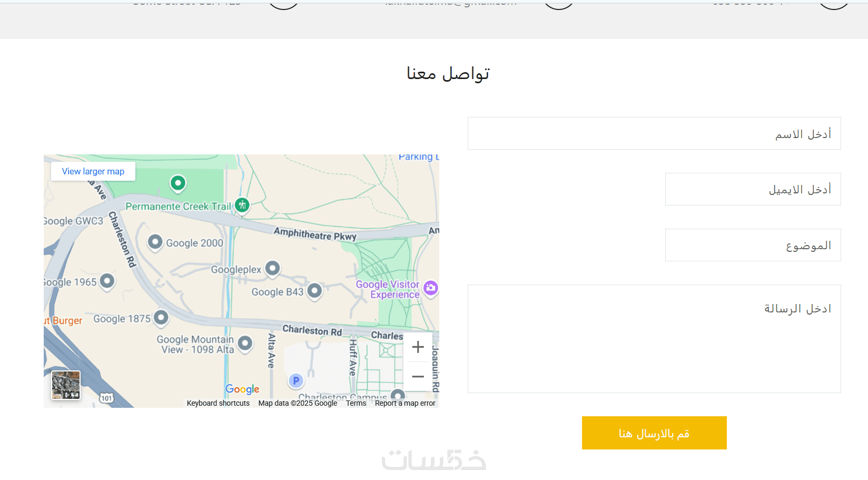
Task: Open the Google Visitor Experience camera pin
Action: click(x=431, y=288)
